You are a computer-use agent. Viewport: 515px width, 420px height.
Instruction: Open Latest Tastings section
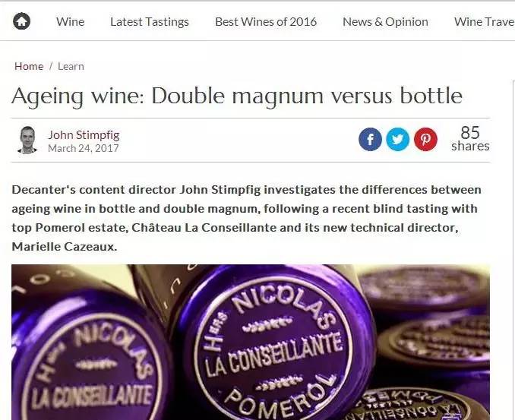click(x=150, y=22)
